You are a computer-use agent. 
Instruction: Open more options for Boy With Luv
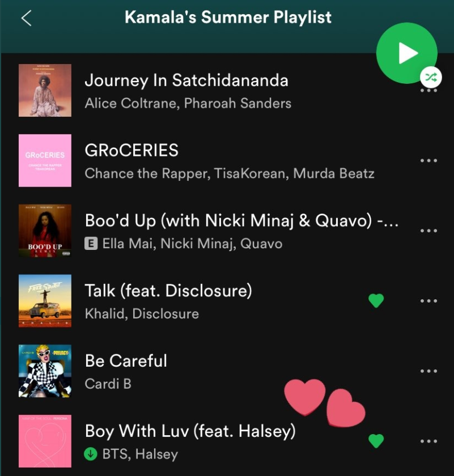tap(428, 441)
